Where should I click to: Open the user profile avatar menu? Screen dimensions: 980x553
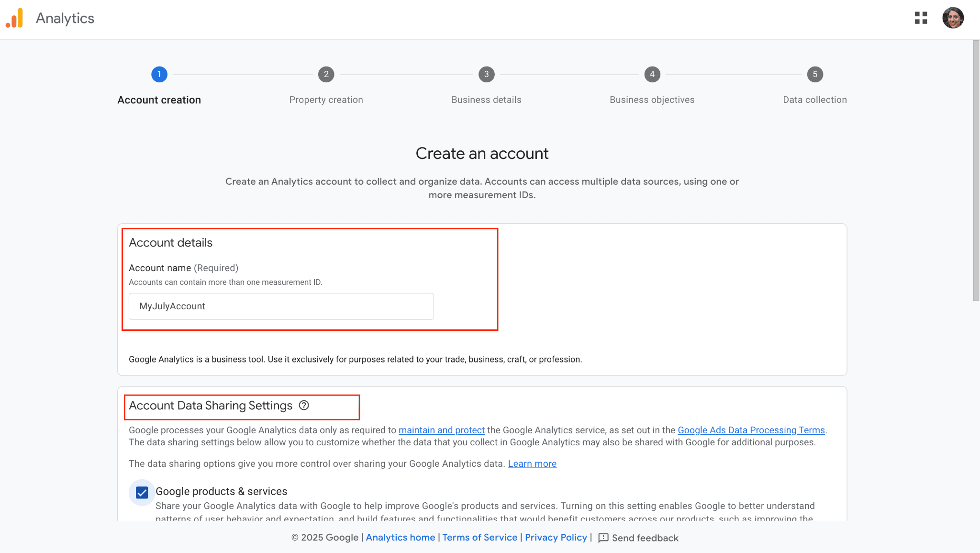point(953,18)
